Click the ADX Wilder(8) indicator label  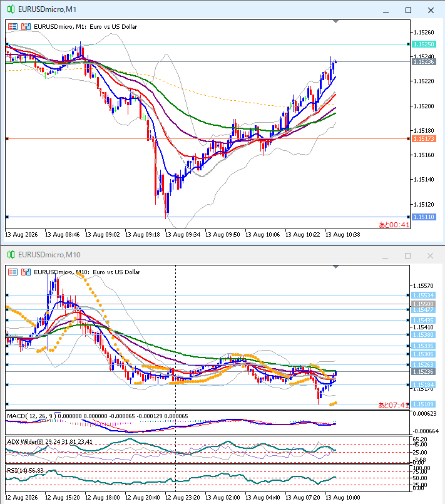coord(26,441)
